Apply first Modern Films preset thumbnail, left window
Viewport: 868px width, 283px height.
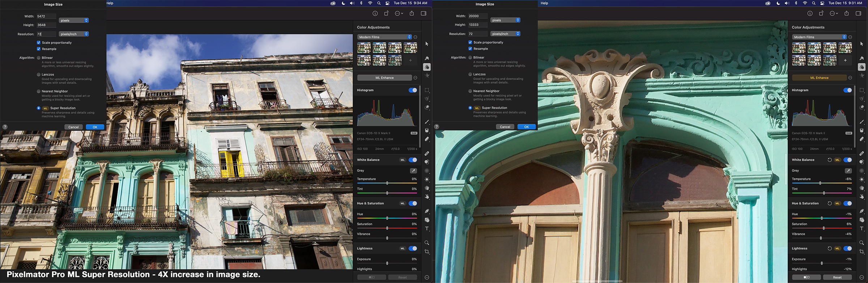point(364,48)
